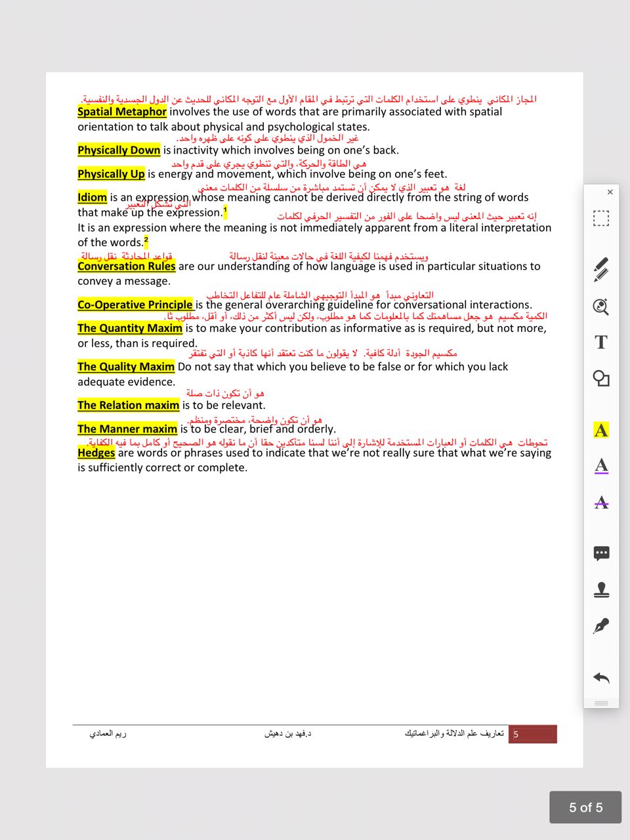This screenshot has height=840, width=630.
Task: Click the red page number 5 box in footer
Action: (533, 734)
